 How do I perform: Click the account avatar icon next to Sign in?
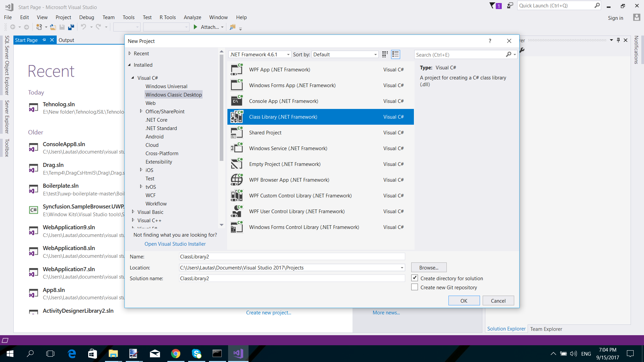click(637, 17)
